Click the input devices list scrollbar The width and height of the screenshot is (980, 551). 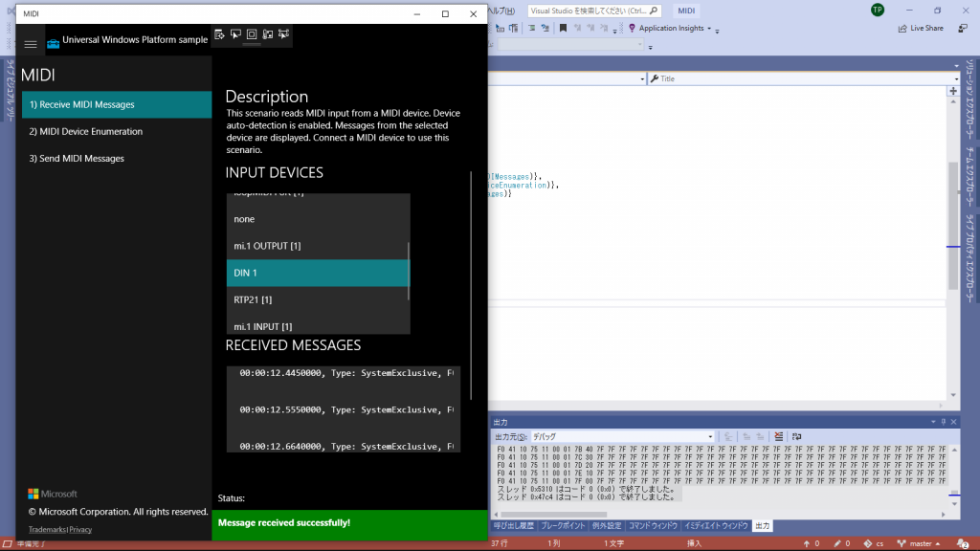409,271
